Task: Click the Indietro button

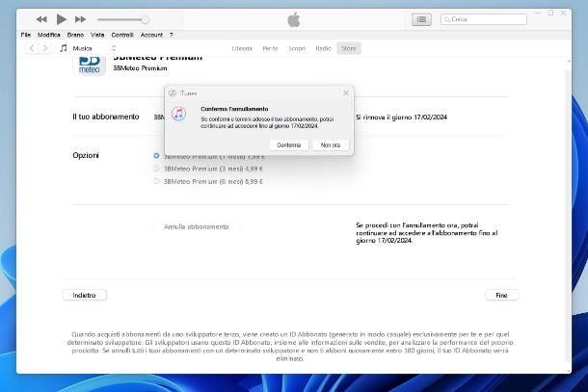Action: tap(85, 296)
